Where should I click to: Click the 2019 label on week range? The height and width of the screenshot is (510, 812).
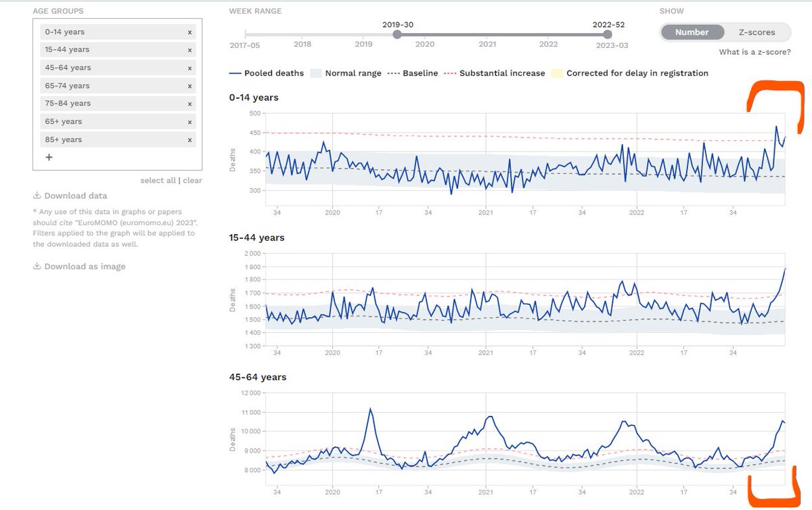pyautogui.click(x=364, y=45)
